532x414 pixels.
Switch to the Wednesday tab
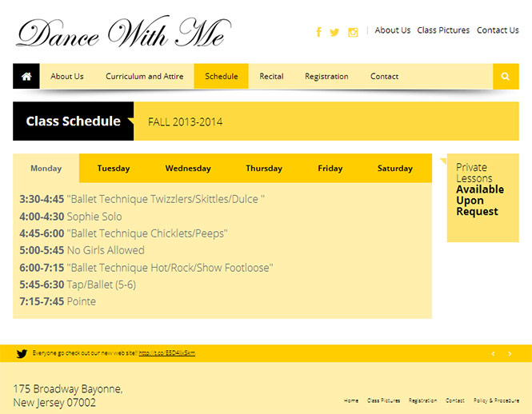[x=188, y=168]
